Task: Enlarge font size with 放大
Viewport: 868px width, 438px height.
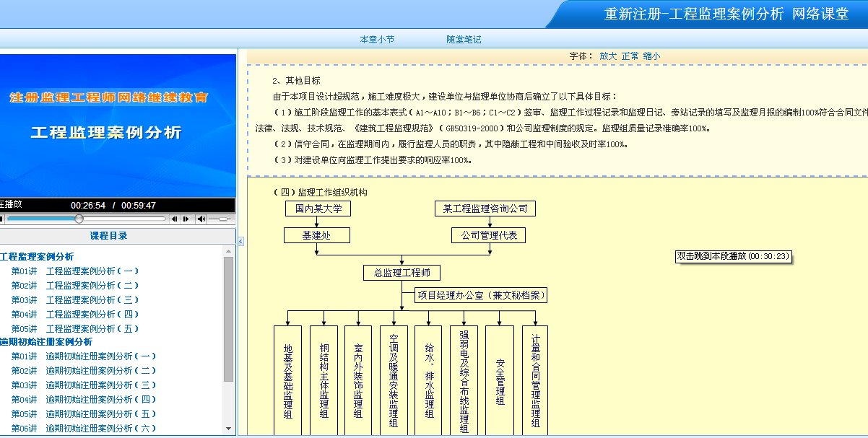Action: [x=608, y=56]
